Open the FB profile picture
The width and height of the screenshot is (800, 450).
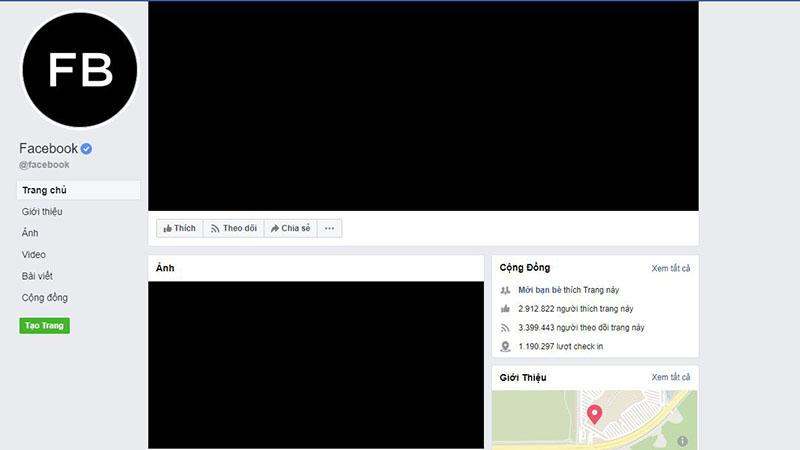coord(80,70)
